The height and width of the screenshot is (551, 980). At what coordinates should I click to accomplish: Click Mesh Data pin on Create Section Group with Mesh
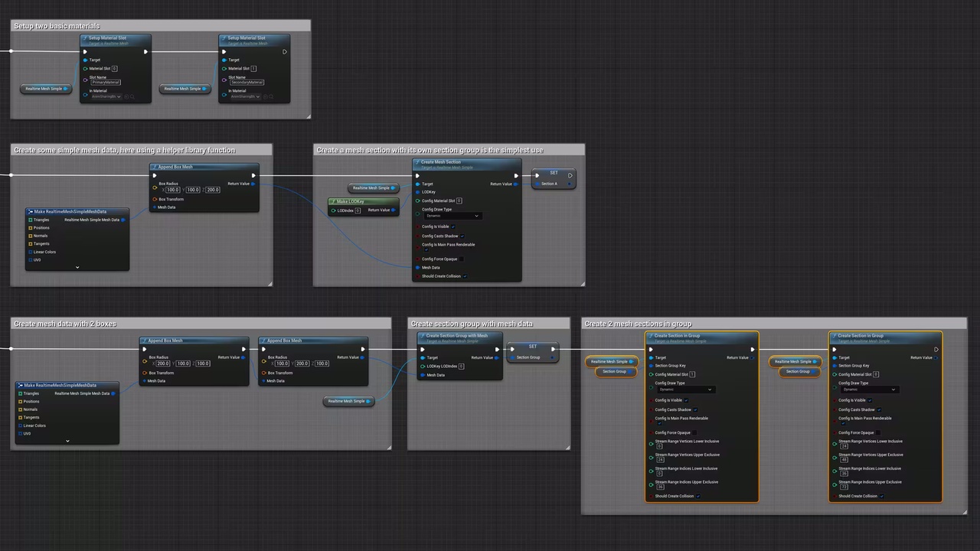pos(423,375)
